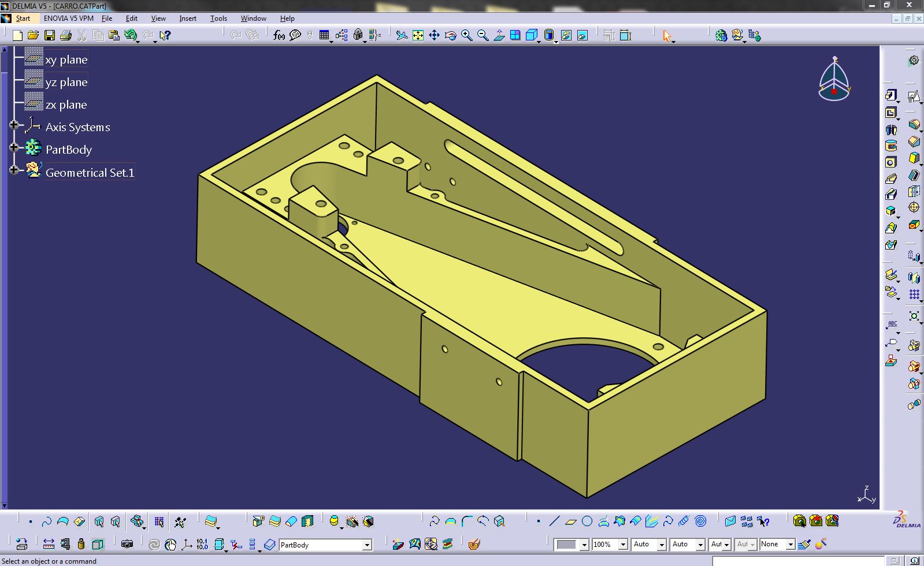
Task: Click the Capture camera icon
Action: (x=127, y=544)
